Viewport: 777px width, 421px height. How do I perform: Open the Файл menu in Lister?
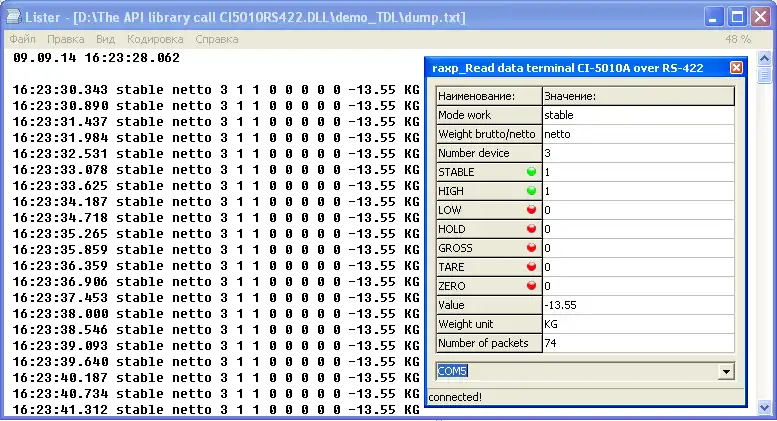click(22, 39)
